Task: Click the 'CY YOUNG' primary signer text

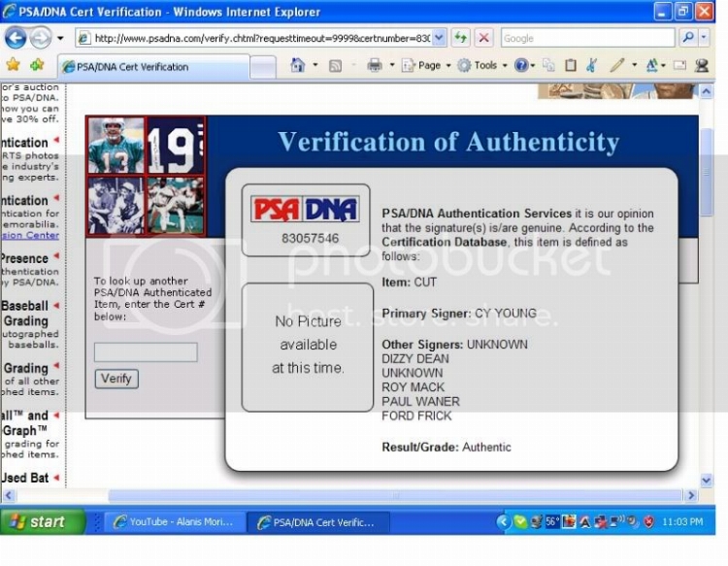Action: 506,314
